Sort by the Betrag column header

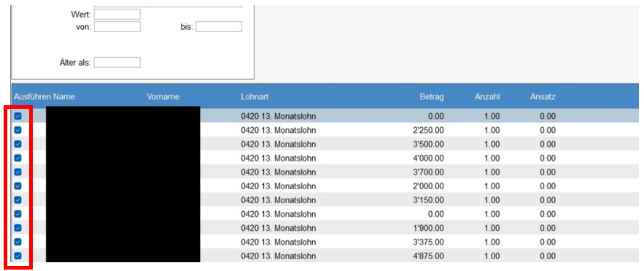(x=432, y=97)
